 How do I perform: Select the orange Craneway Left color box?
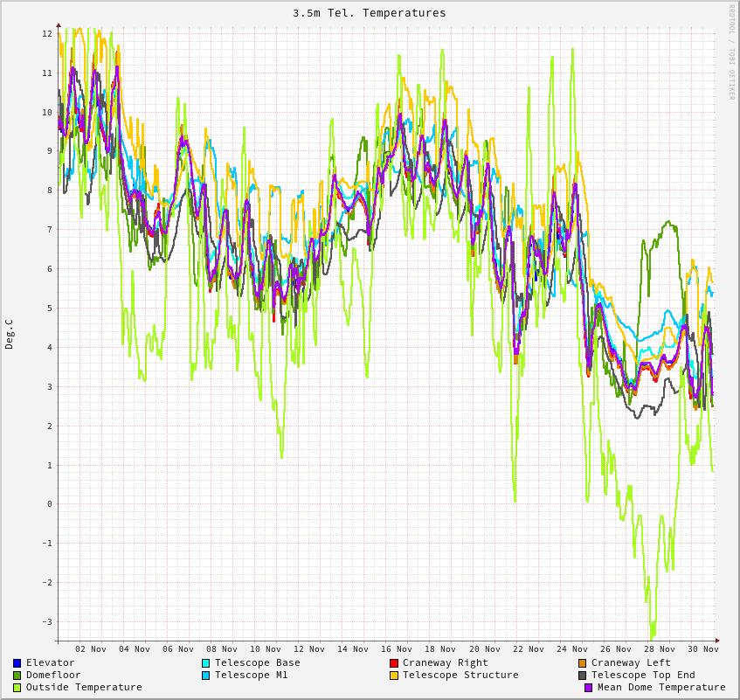(582, 663)
